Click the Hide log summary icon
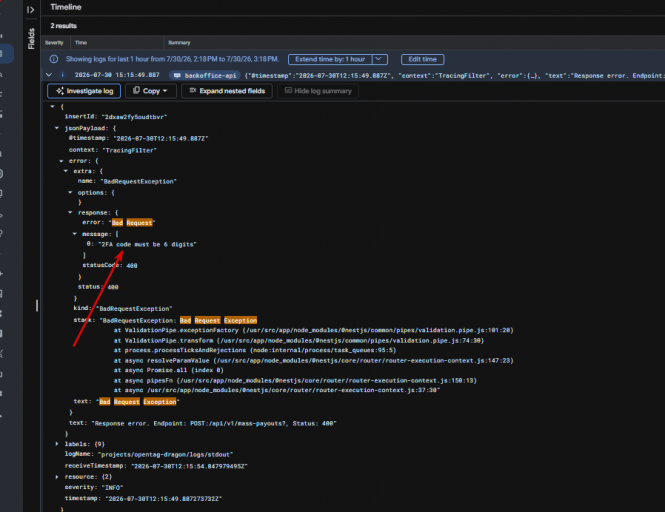Screen dimensions: 665x512 pyautogui.click(x=288, y=90)
